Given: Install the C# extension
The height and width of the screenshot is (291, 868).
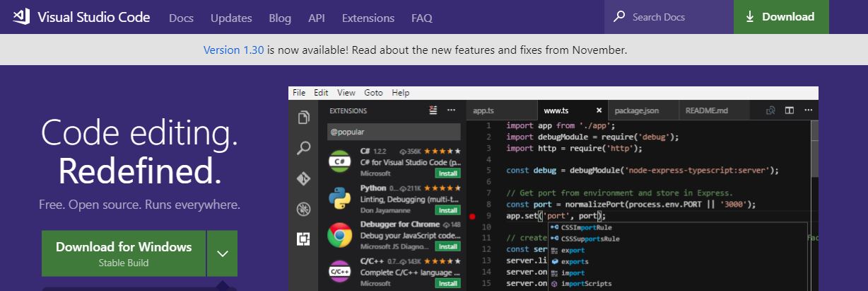Looking at the screenshot, I should point(448,173).
